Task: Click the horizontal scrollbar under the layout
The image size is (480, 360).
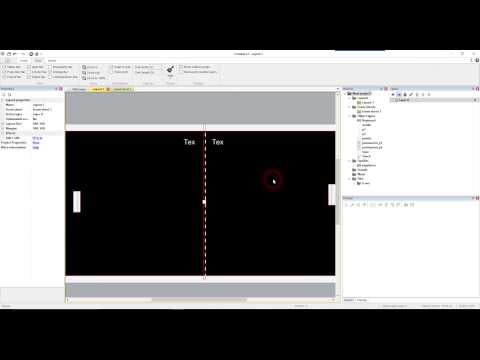Action: [199, 300]
